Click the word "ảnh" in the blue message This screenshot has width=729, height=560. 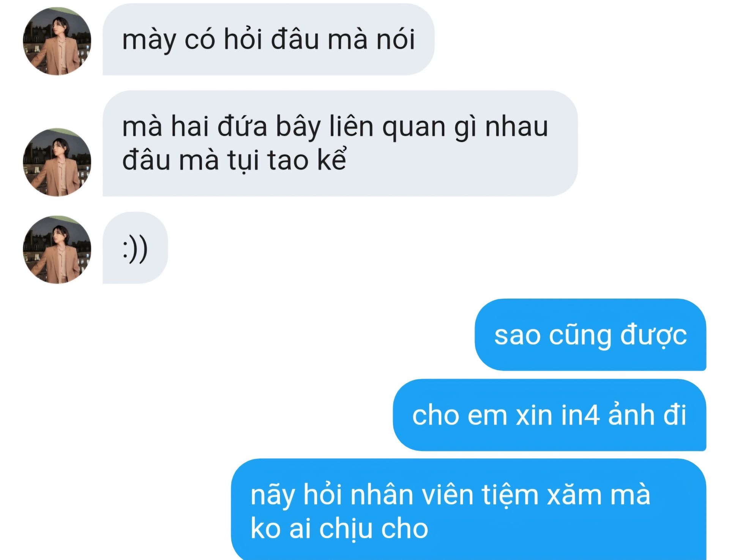(x=631, y=414)
